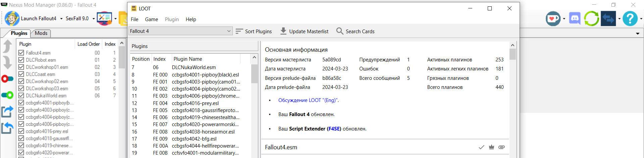
Task: Move plugin down with the down arrow icon
Action: coord(7,63)
